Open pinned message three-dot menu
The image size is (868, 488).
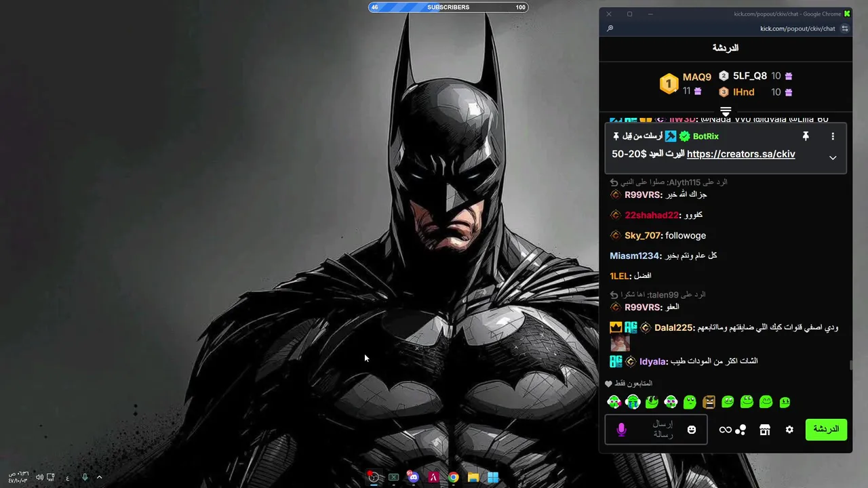833,136
